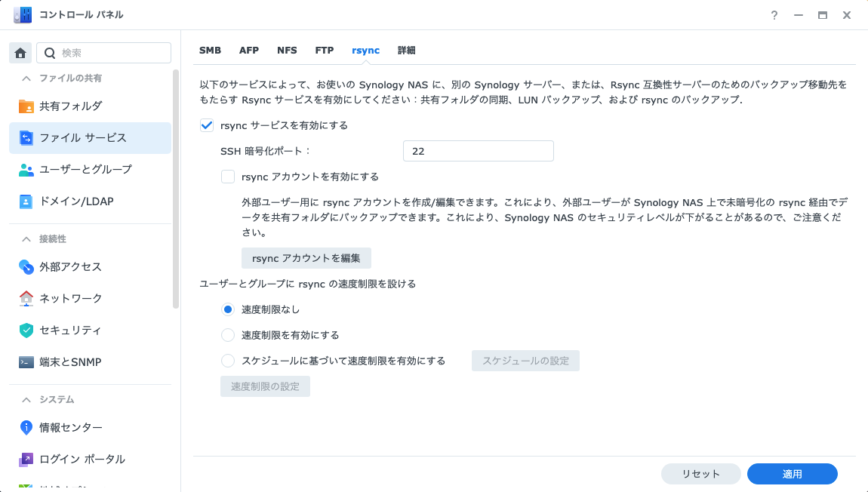Click the 適用 button

pyautogui.click(x=793, y=474)
